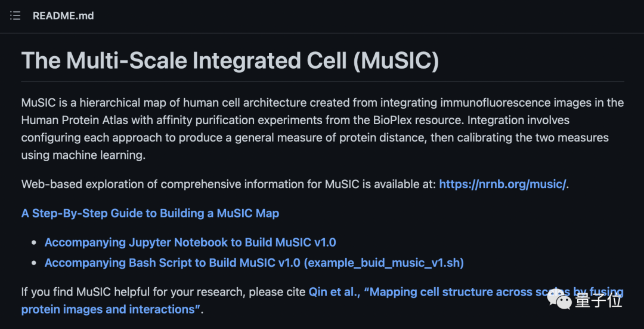644x329 pixels.
Task: Click the README.md file name label
Action: point(63,16)
